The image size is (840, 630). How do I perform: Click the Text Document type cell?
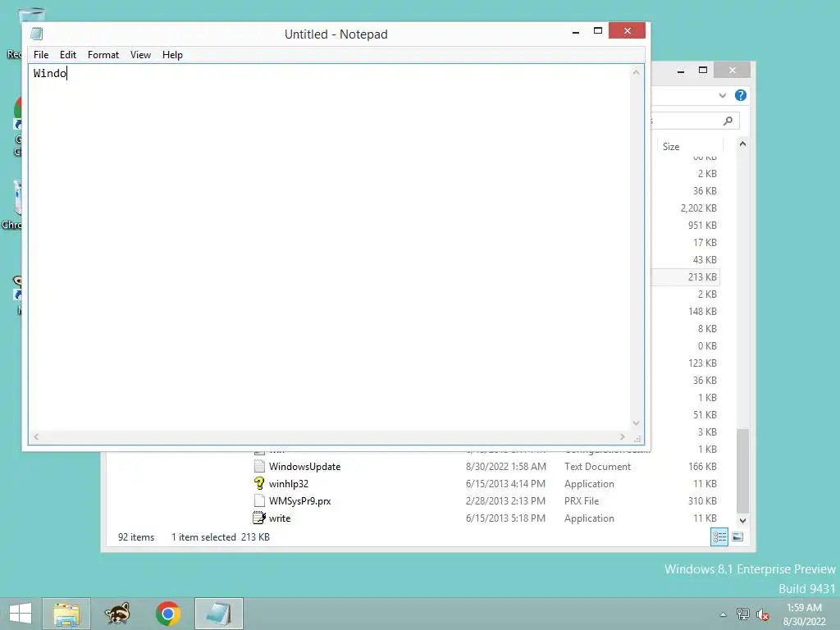pos(597,467)
